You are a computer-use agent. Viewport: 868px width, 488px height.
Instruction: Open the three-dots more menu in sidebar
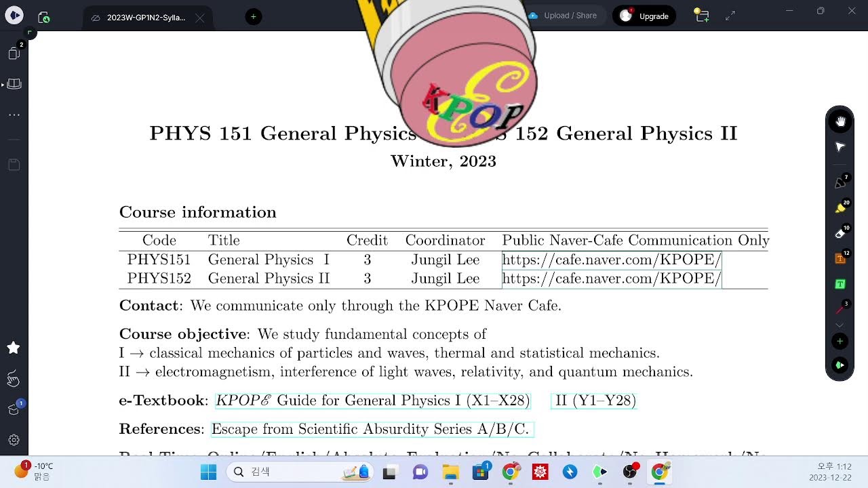[x=14, y=115]
